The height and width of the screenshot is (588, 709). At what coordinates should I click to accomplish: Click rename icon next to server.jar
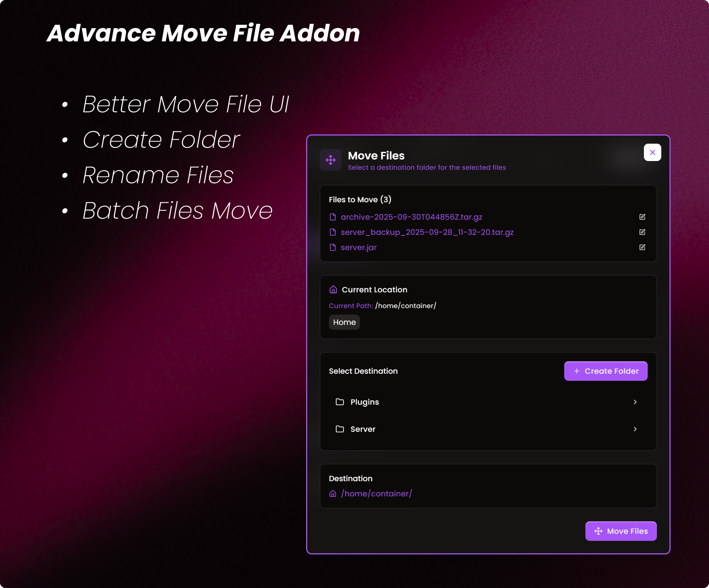(x=642, y=247)
